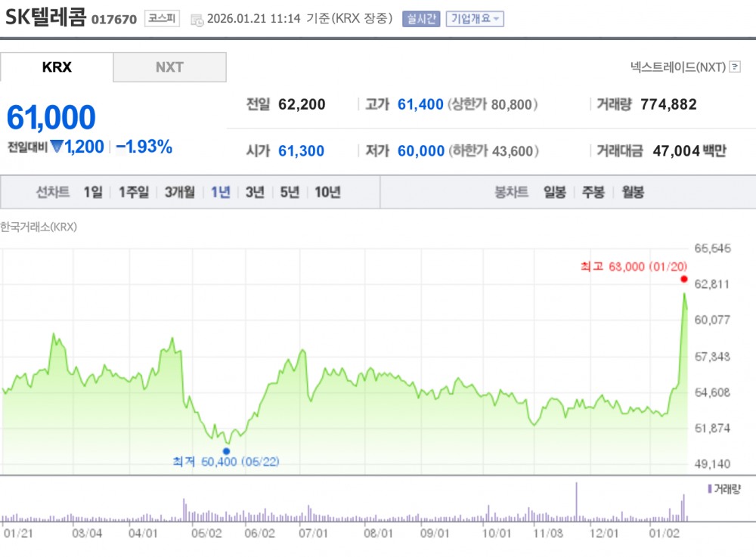Open the 기업개요 dropdown

click(475, 19)
